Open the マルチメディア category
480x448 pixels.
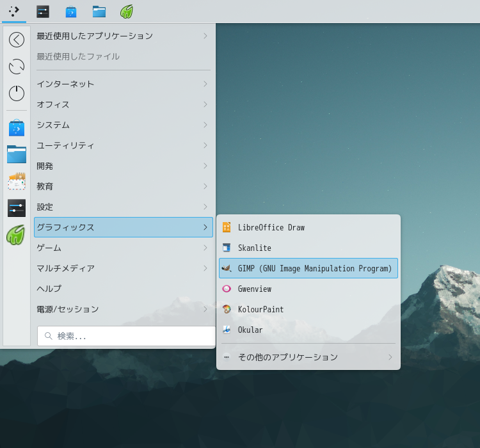pyautogui.click(x=124, y=268)
